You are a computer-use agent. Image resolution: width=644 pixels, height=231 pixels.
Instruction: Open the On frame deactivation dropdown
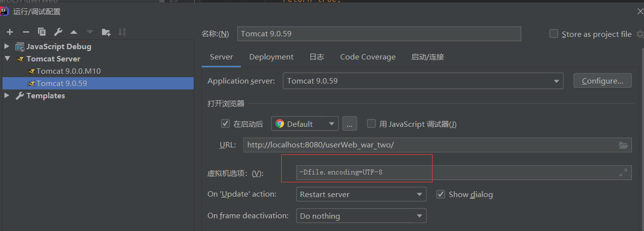[x=361, y=216]
